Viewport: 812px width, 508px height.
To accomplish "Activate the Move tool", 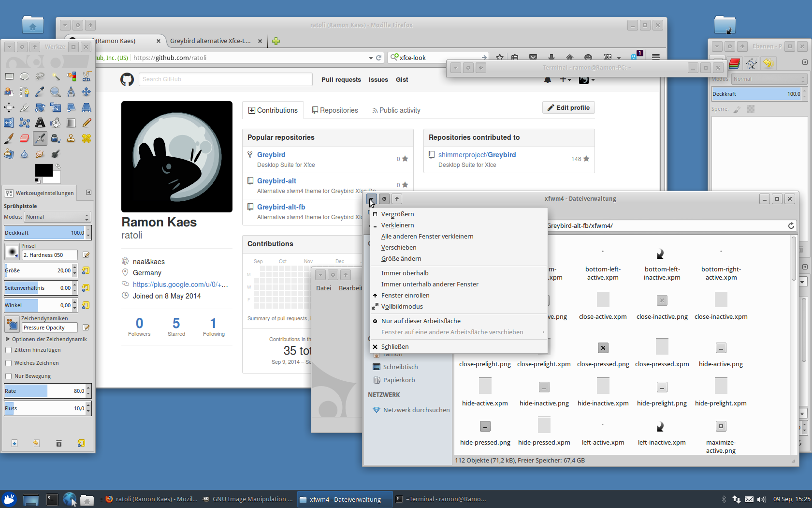I will tap(87, 92).
